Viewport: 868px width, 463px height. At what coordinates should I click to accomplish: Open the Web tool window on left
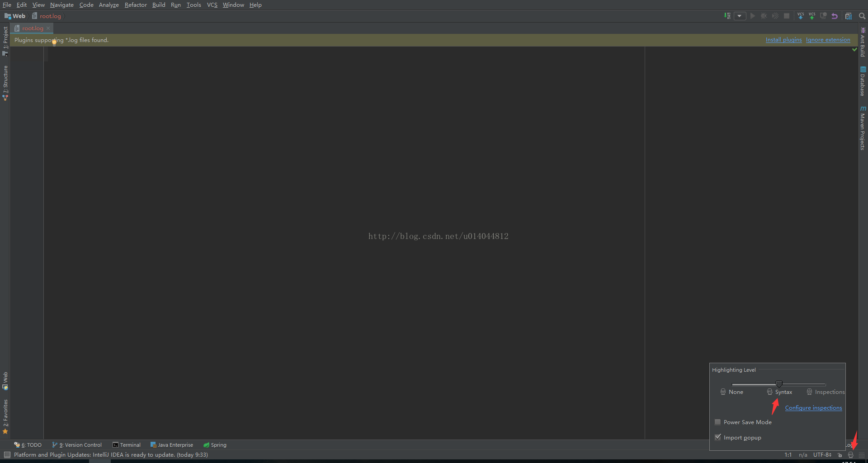[5, 381]
